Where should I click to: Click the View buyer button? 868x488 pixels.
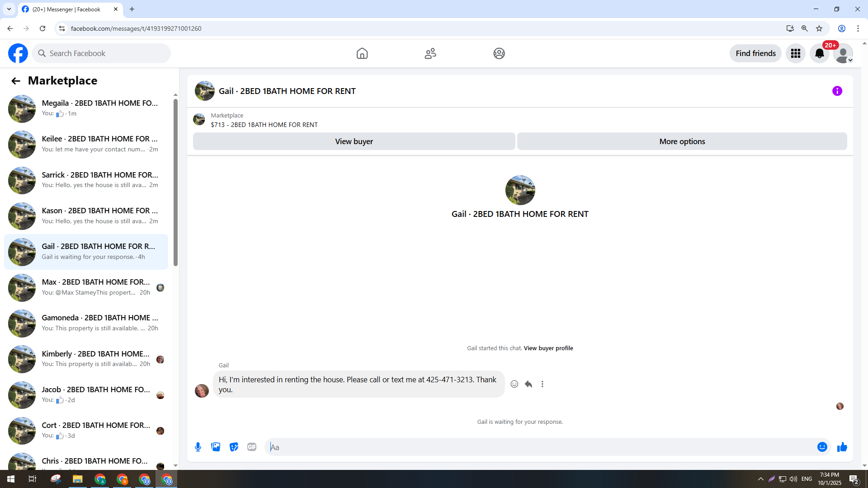(x=354, y=141)
